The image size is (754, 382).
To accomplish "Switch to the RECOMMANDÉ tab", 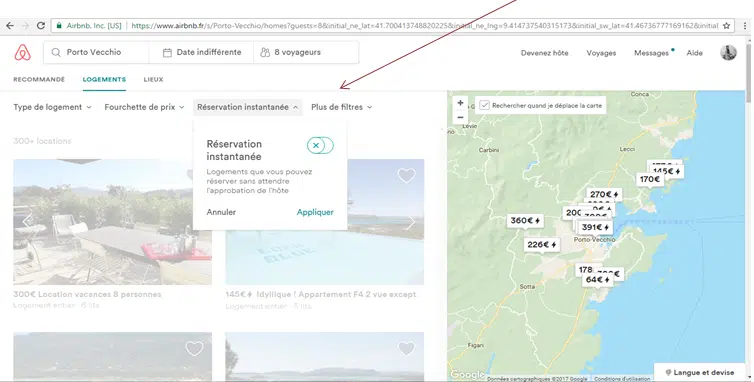I will 39,79.
